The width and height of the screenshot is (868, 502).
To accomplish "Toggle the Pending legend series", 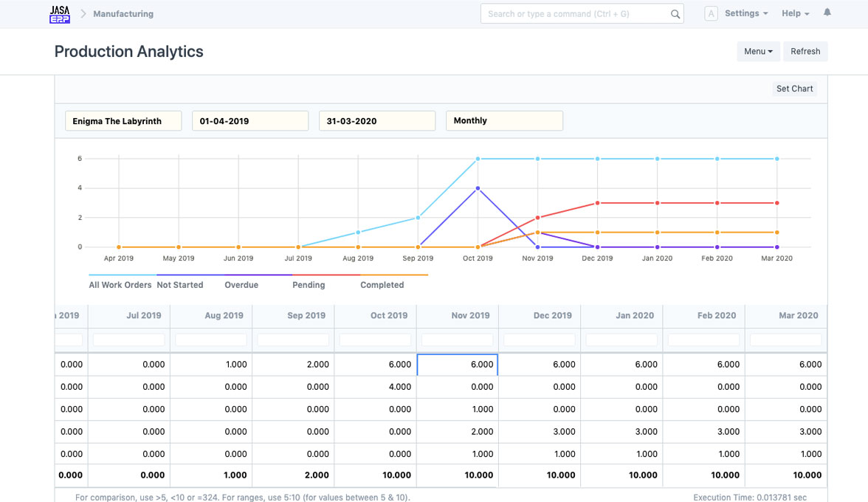I will pos(309,285).
